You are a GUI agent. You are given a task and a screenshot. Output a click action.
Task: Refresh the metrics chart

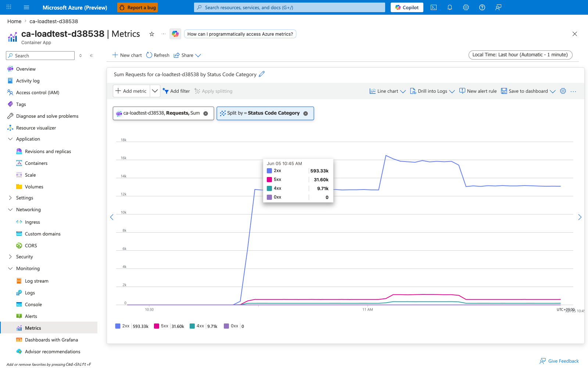(158, 55)
